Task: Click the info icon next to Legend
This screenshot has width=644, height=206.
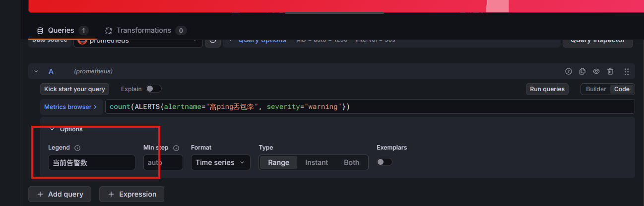Action: tap(77, 148)
